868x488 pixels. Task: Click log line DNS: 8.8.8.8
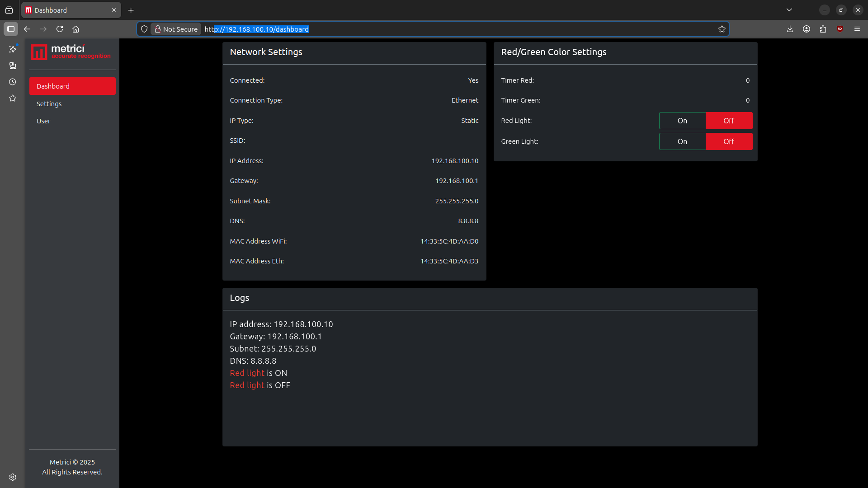point(253,361)
